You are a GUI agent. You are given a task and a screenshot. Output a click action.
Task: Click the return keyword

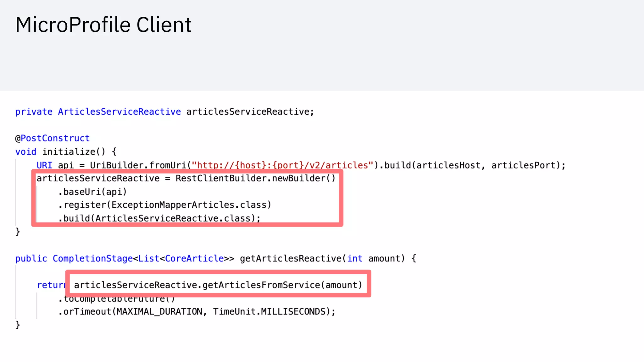pos(51,285)
